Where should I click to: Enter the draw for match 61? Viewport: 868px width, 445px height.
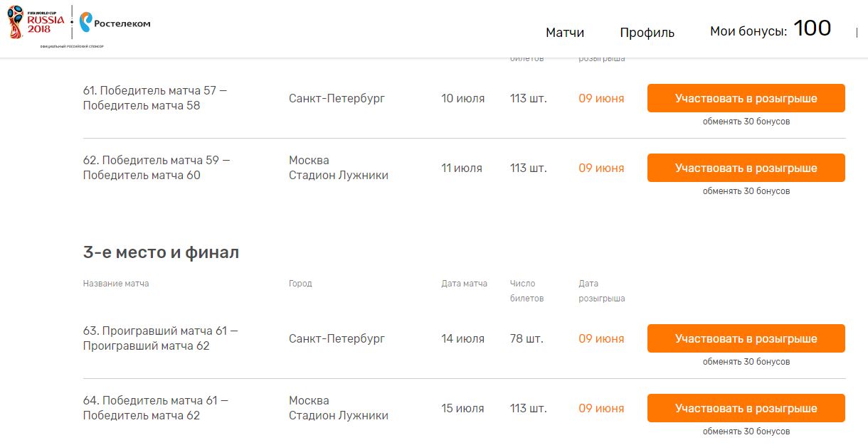tap(746, 98)
